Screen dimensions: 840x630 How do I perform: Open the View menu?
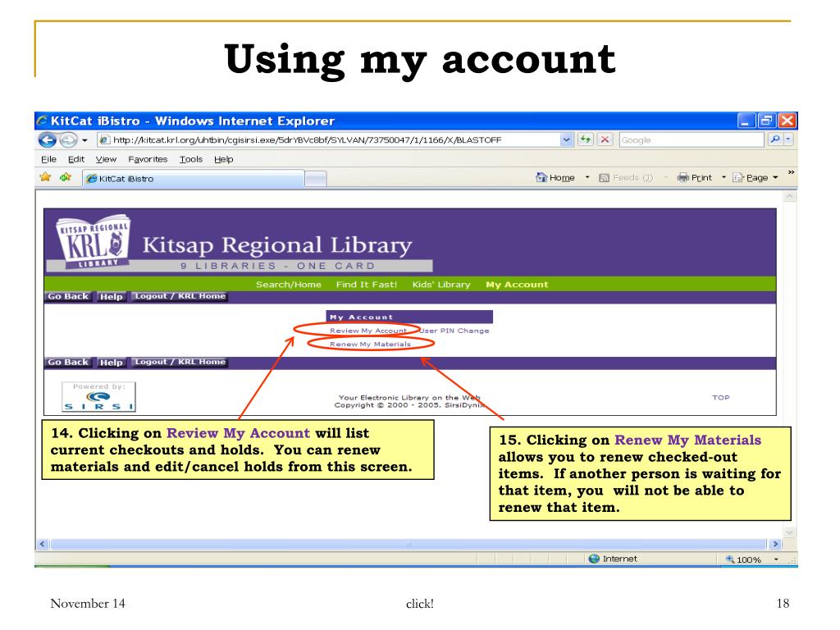pyautogui.click(x=106, y=159)
